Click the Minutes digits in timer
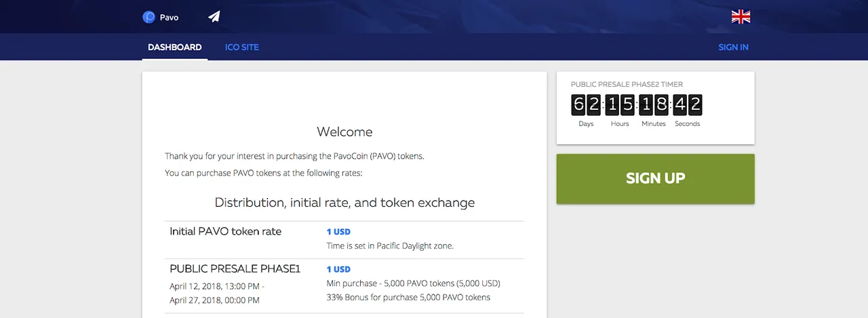 tap(654, 104)
